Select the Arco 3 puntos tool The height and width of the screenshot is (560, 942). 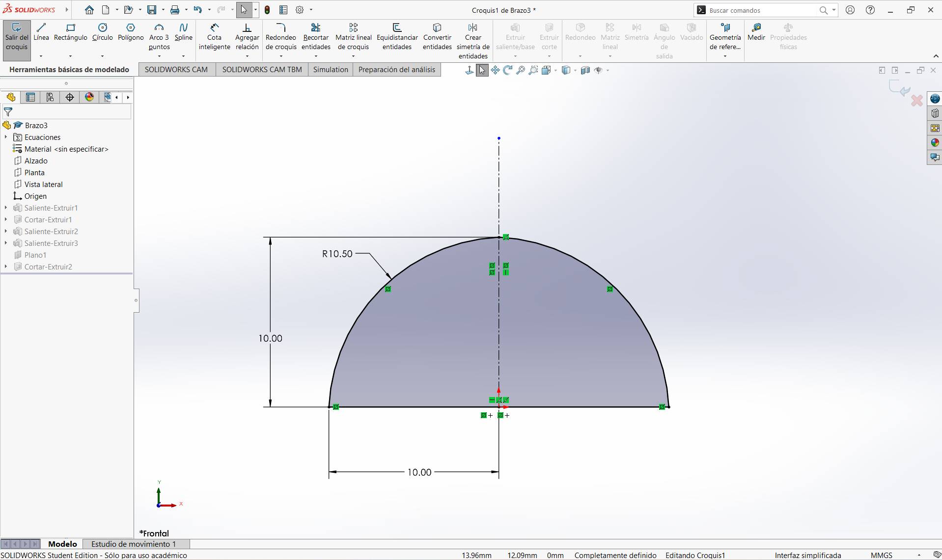pyautogui.click(x=159, y=36)
